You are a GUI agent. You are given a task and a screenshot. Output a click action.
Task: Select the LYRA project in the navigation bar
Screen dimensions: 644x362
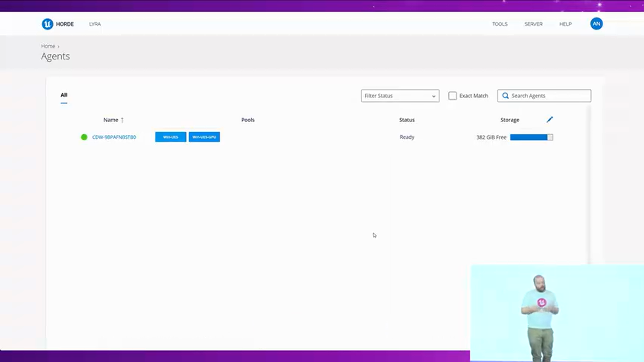(x=95, y=24)
